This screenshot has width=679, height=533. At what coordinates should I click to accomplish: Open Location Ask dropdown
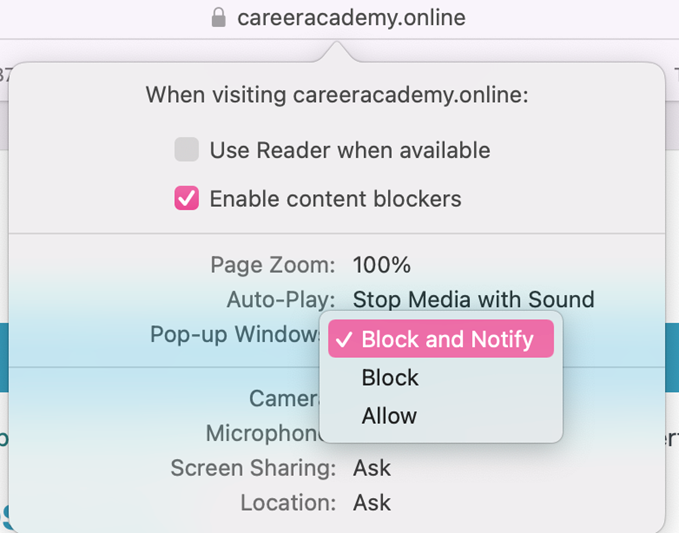[372, 502]
